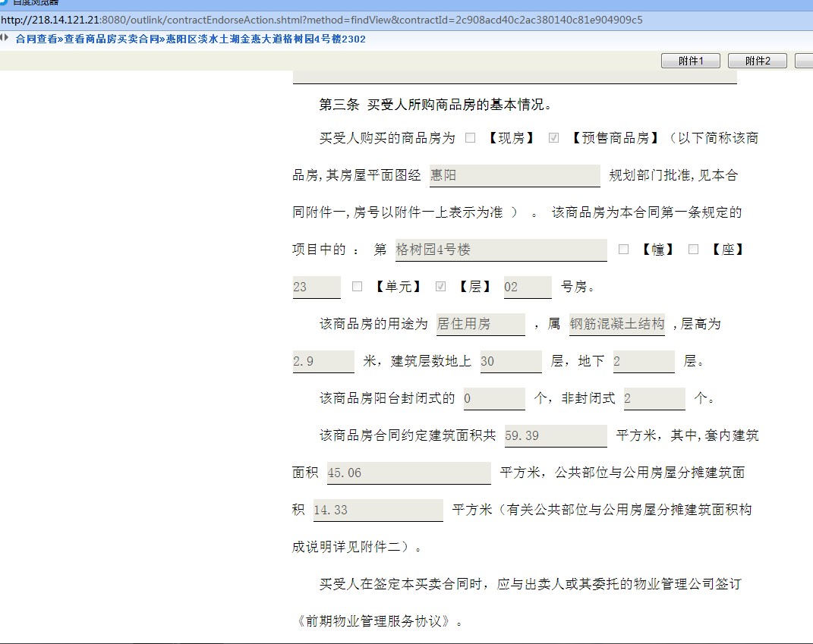Click the 居住用房 usage field
The width and height of the screenshot is (813, 644).
(481, 325)
